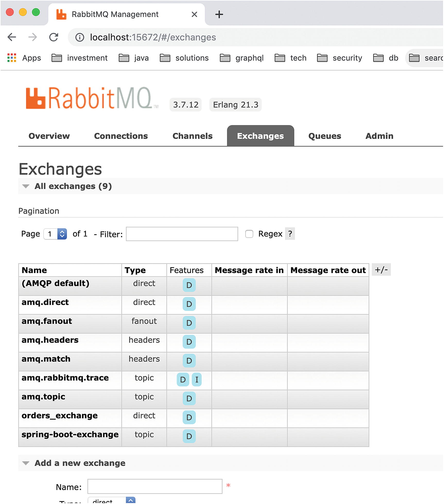Click the D badge for amq.match
Screen dimensions: 444x504
point(189,361)
